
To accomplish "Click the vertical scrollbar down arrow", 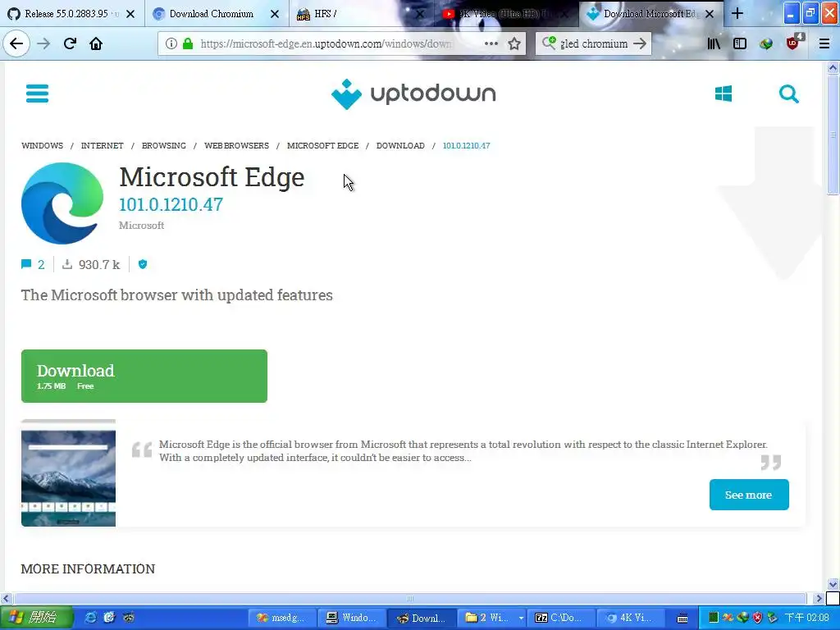I will tap(833, 584).
